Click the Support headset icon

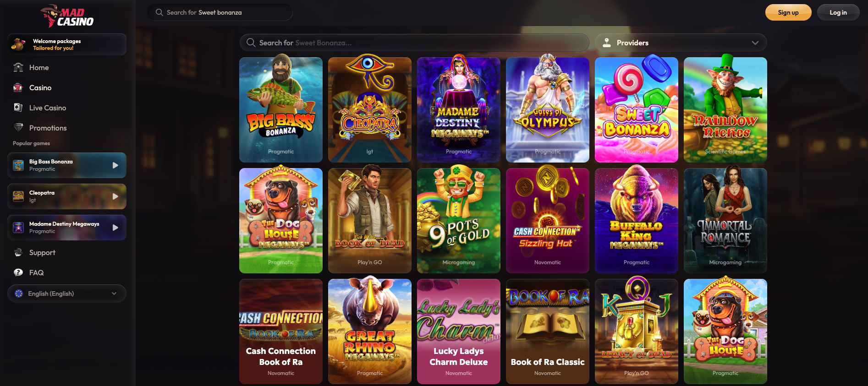click(x=18, y=252)
